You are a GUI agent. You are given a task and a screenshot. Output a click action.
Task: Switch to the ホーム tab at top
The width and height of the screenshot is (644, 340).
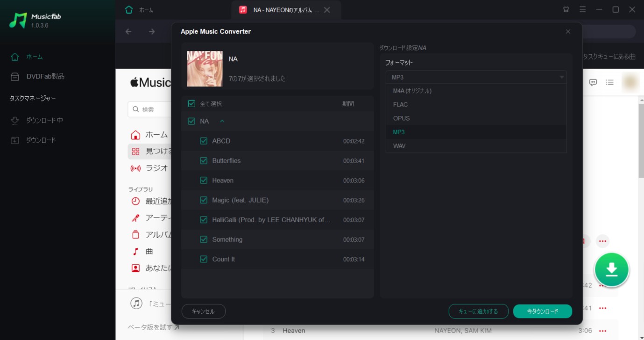[140, 10]
